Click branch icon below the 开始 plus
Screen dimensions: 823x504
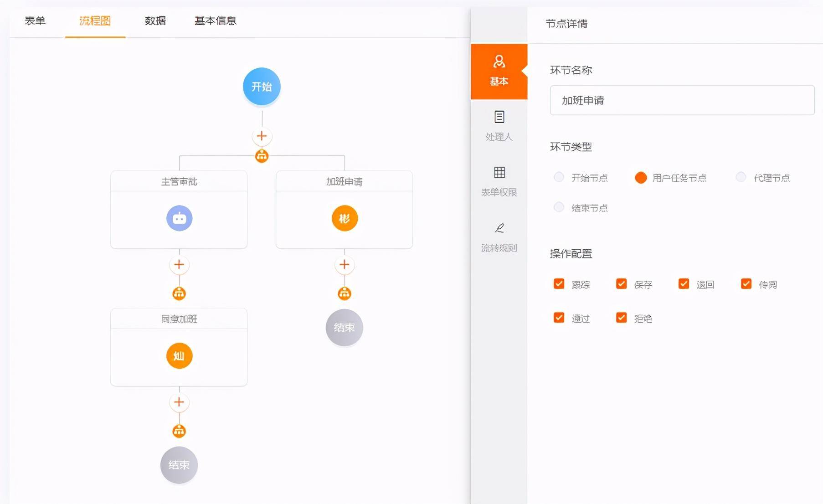[x=262, y=156]
